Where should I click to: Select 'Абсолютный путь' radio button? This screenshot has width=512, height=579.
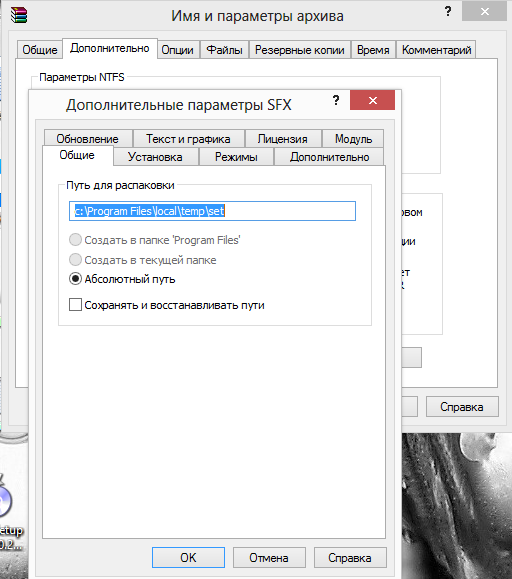click(x=75, y=279)
